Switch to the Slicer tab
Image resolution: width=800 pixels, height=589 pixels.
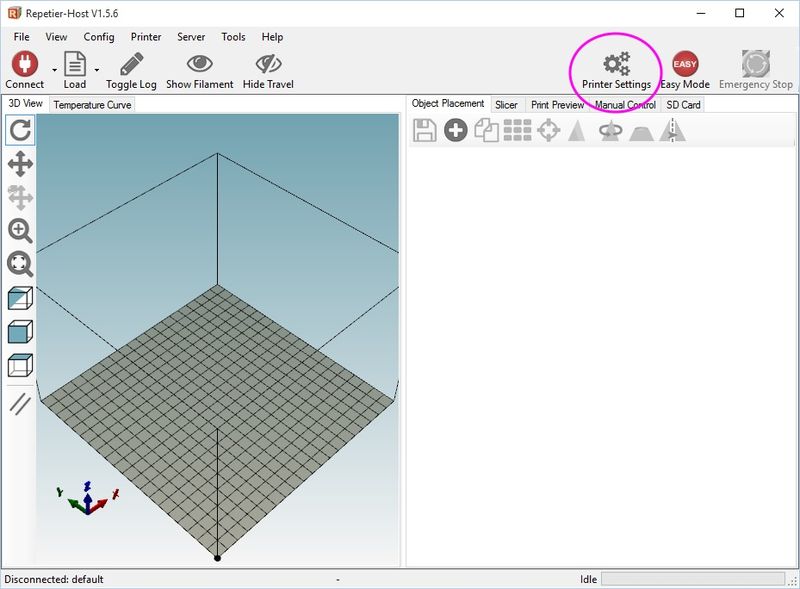[x=506, y=105]
